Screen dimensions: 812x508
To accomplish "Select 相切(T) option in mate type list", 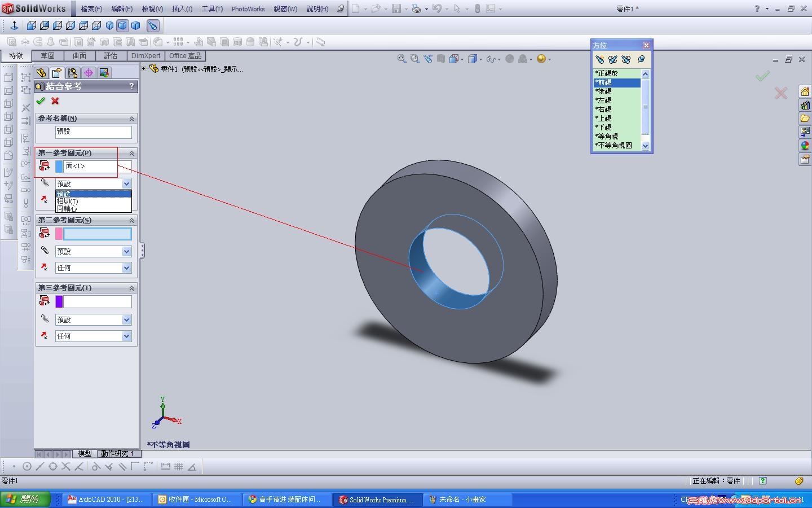I will pyautogui.click(x=94, y=202).
